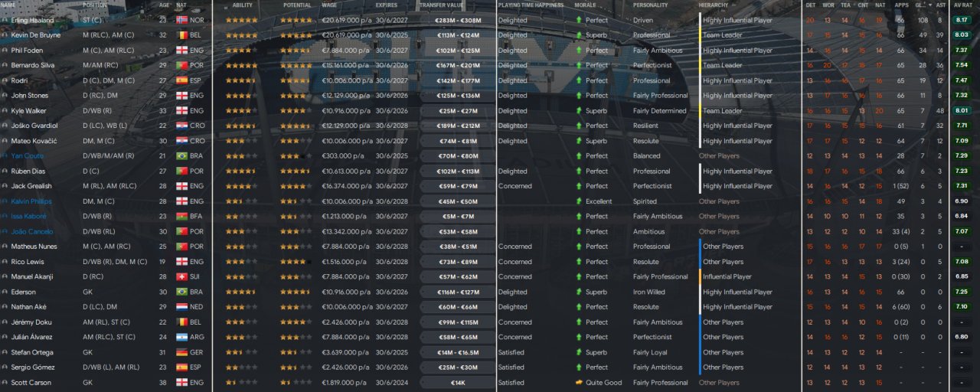Click the Portugal flag in Bernardo Silva's row
980x392 pixels.
[x=181, y=65]
